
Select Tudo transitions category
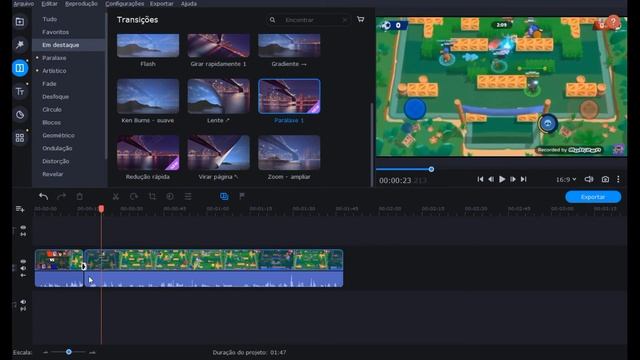coord(50,19)
